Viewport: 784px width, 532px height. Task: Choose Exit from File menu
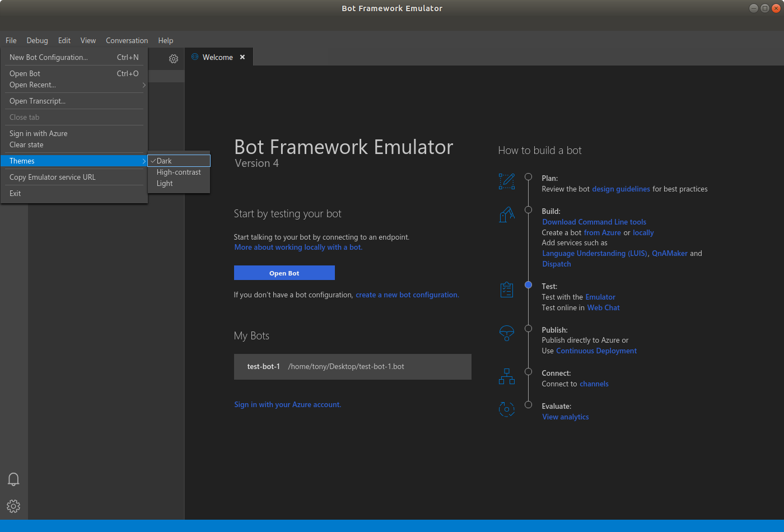tap(74, 193)
